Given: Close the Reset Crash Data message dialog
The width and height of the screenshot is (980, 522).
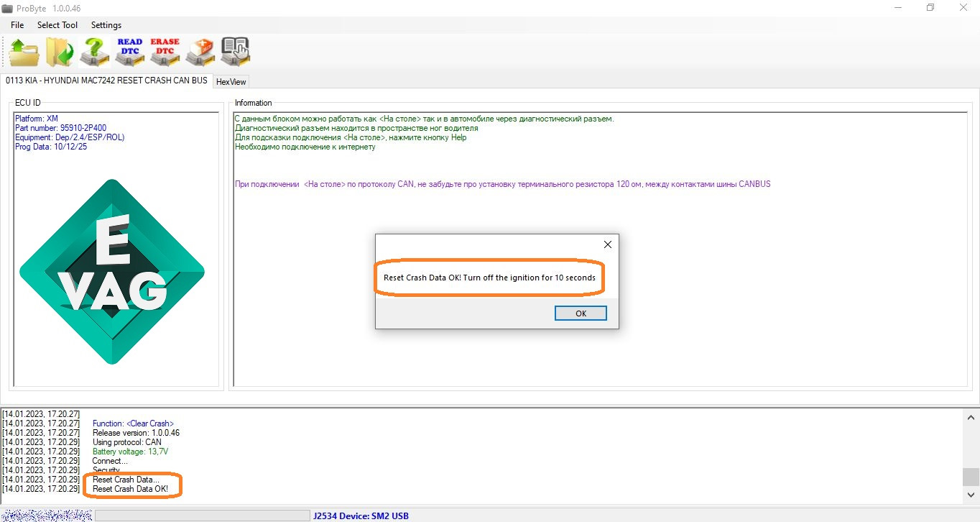Looking at the screenshot, I should (607, 244).
